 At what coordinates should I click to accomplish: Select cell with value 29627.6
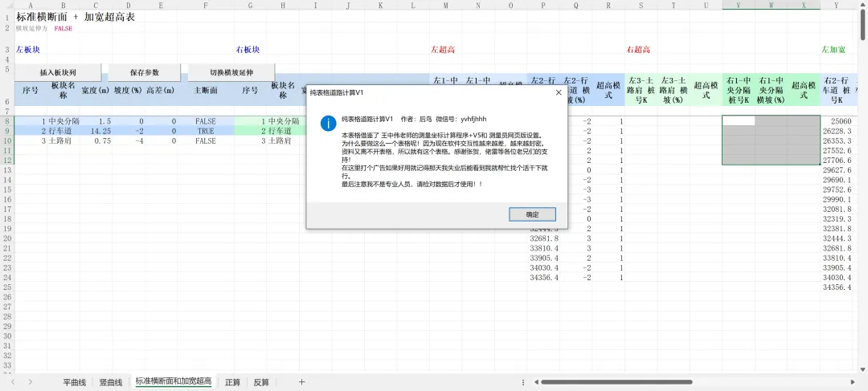coord(837,170)
